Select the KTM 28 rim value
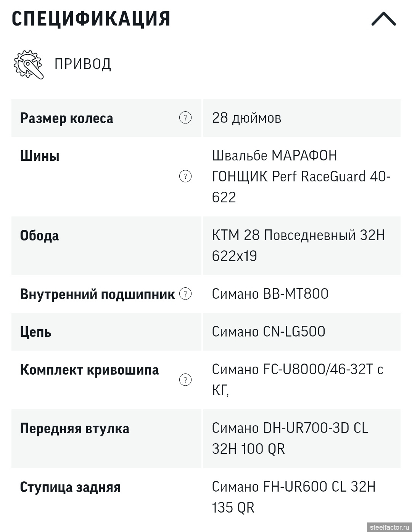The height and width of the screenshot is (532, 412). (298, 245)
